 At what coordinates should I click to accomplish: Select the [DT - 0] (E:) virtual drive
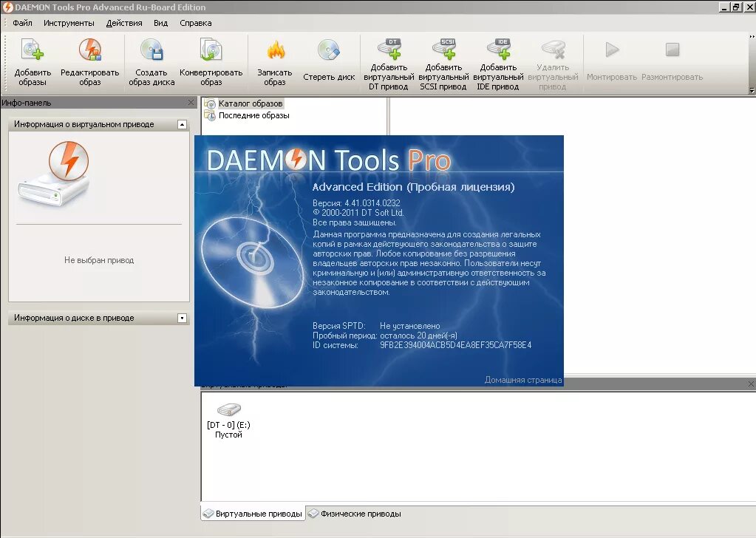(228, 420)
